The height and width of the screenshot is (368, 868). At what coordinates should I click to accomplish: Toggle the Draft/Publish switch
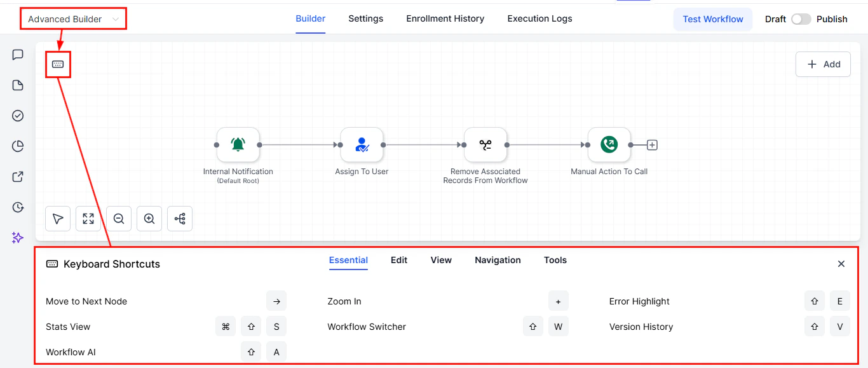(801, 19)
